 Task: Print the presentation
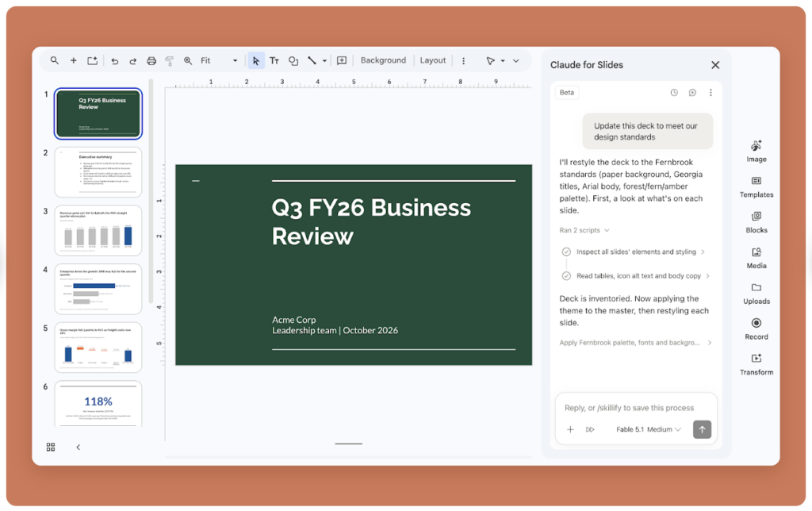pyautogui.click(x=151, y=60)
